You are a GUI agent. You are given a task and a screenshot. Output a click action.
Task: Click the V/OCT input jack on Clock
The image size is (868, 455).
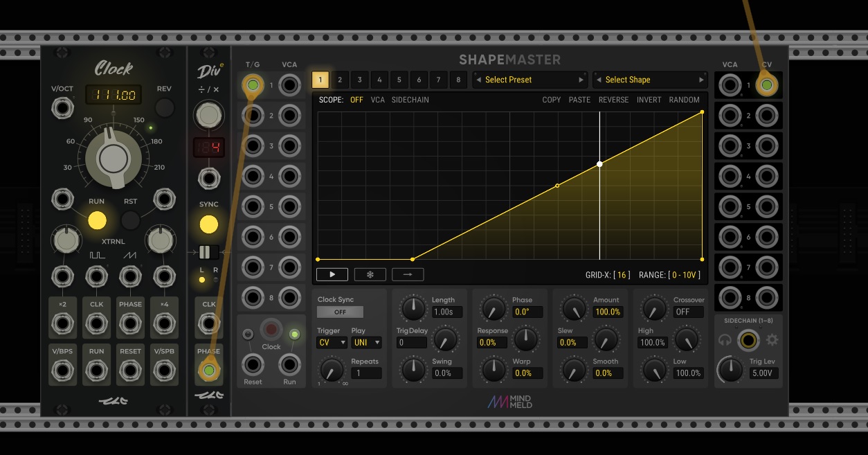[x=63, y=109]
